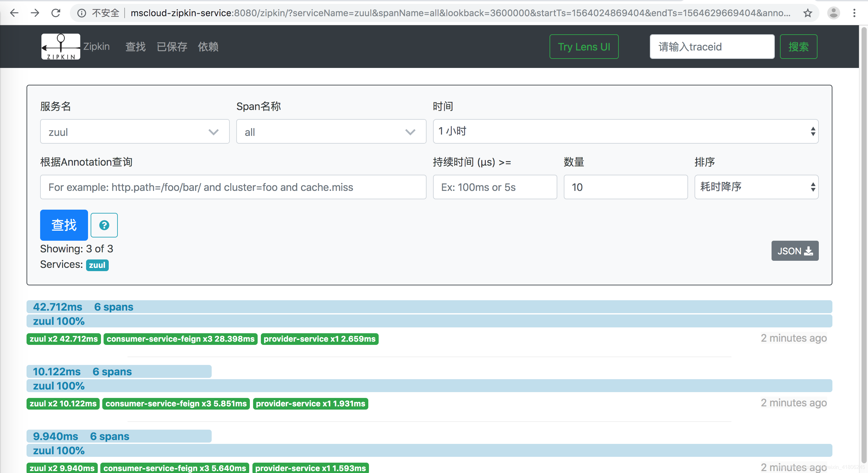This screenshot has height=473, width=868.
Task: Focus the traceid search input
Action: click(x=712, y=47)
